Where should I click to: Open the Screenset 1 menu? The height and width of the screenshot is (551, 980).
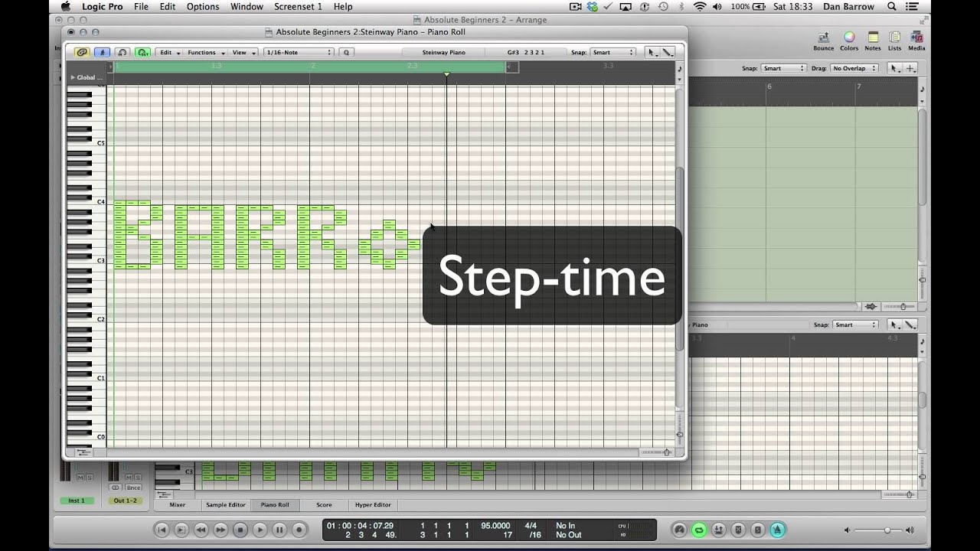[x=298, y=6]
